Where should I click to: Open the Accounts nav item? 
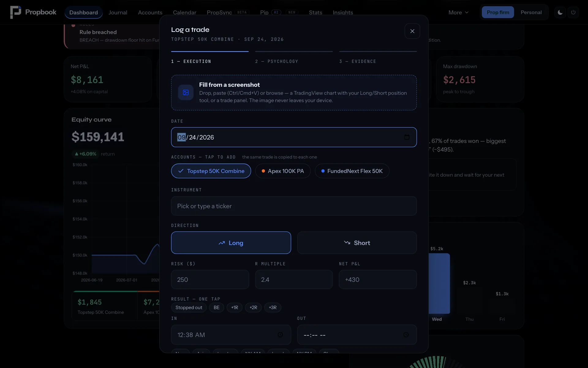point(150,12)
